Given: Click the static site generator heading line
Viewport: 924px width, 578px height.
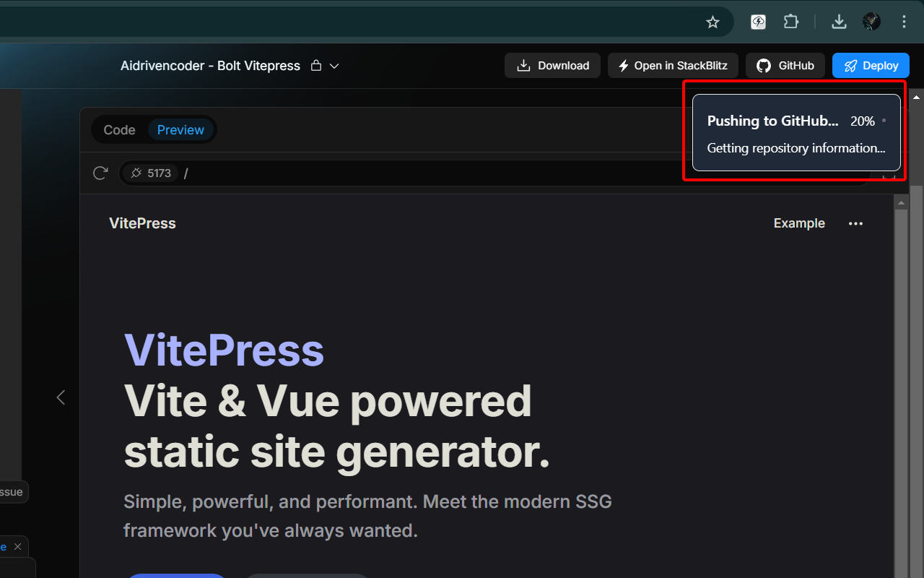Looking at the screenshot, I should pos(337,452).
